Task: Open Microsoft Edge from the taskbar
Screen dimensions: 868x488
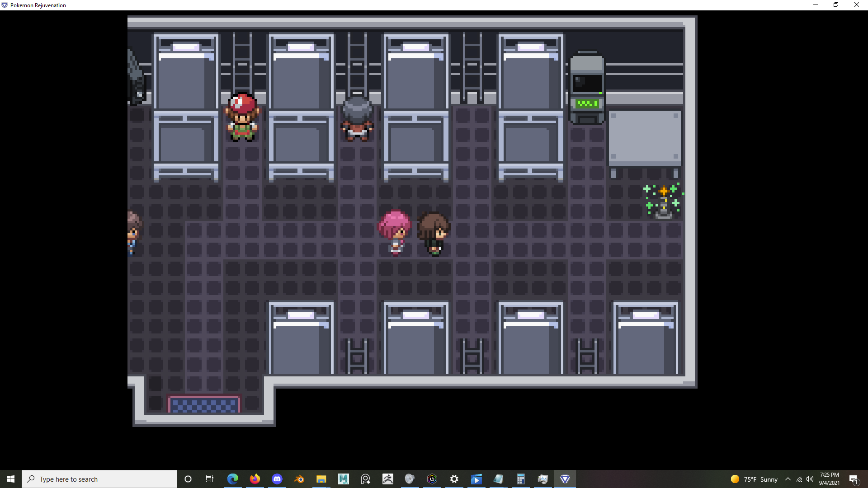Action: [233, 479]
